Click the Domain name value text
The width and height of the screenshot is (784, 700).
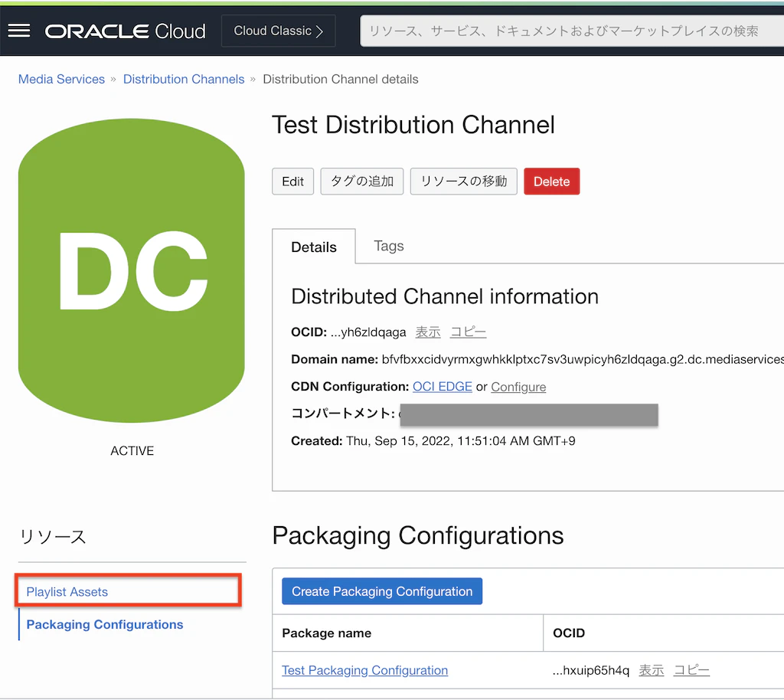[x=583, y=359]
